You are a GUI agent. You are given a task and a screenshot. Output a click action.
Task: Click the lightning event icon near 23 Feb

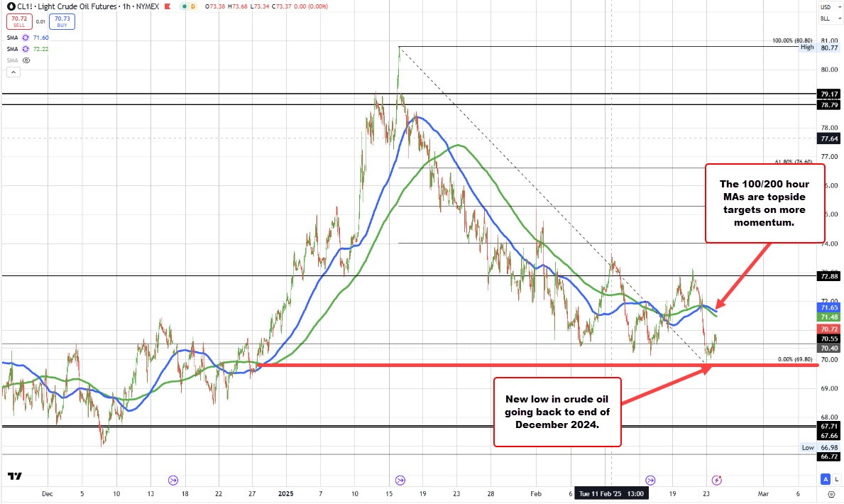point(716,480)
